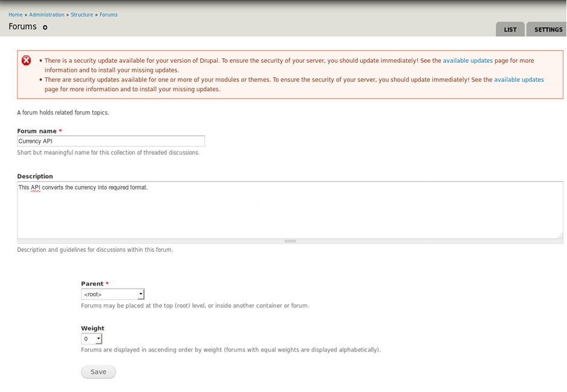Click the resize grip at description textarea corner
The height and width of the screenshot is (392, 567).
560,236
